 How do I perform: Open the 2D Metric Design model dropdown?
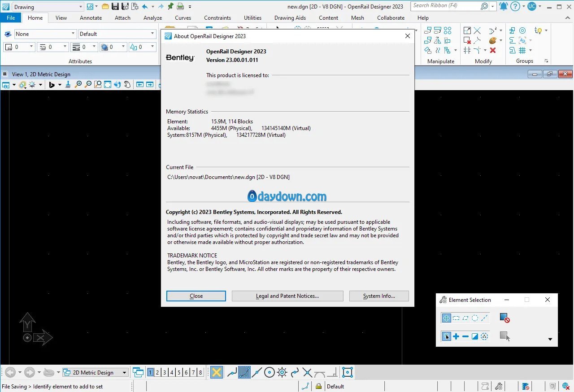tap(96, 372)
